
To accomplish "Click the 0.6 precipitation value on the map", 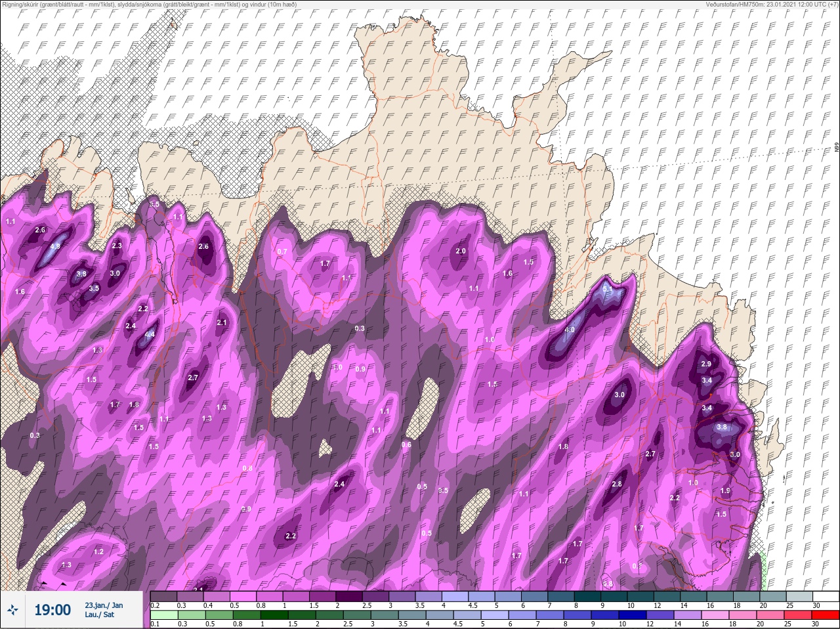I will (x=406, y=445).
